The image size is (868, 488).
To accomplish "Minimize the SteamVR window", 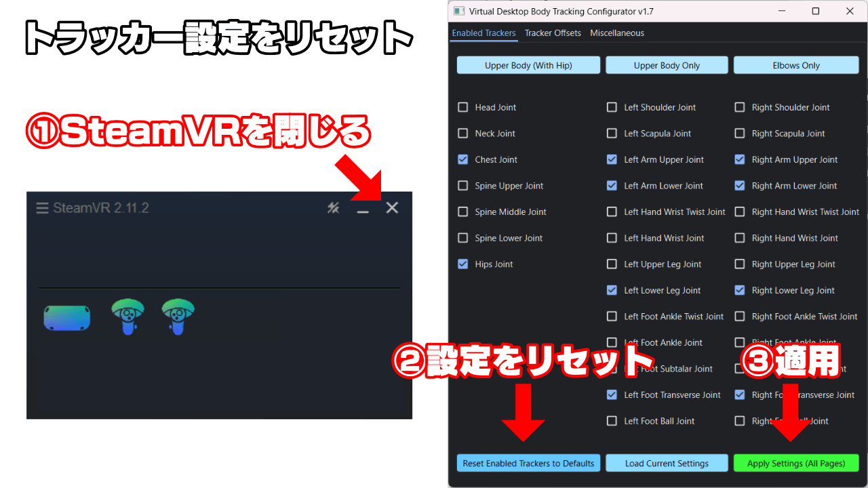I will [x=363, y=210].
